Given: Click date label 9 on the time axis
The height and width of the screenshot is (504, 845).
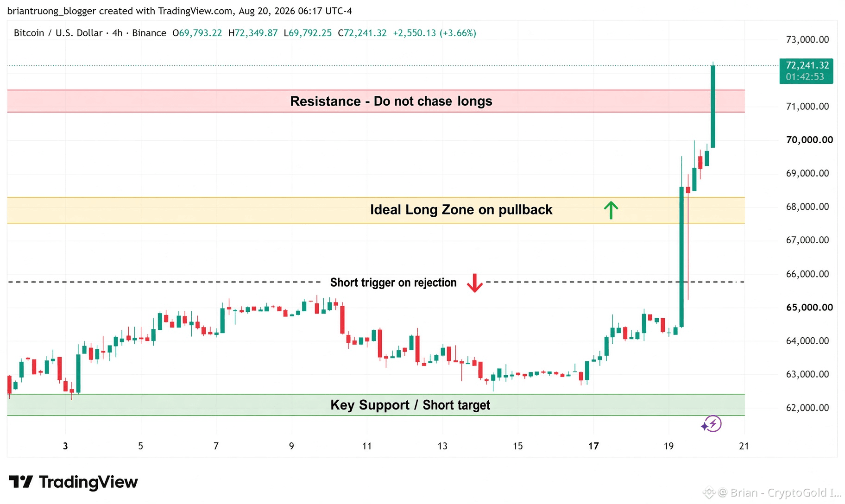Looking at the screenshot, I should click(291, 446).
